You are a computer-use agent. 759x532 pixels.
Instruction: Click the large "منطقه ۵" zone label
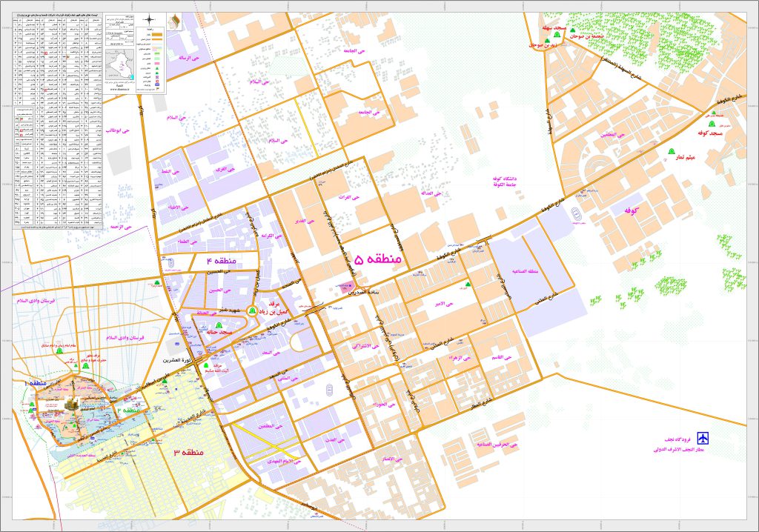[377, 260]
